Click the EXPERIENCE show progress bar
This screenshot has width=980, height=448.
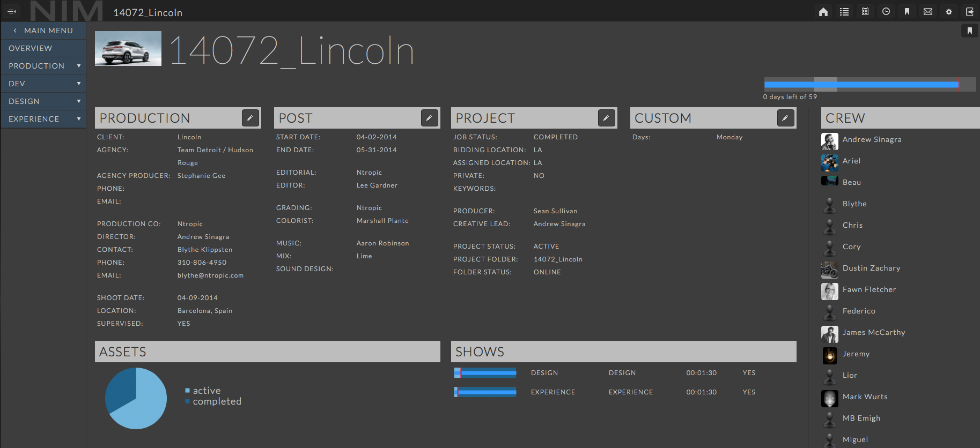point(485,392)
